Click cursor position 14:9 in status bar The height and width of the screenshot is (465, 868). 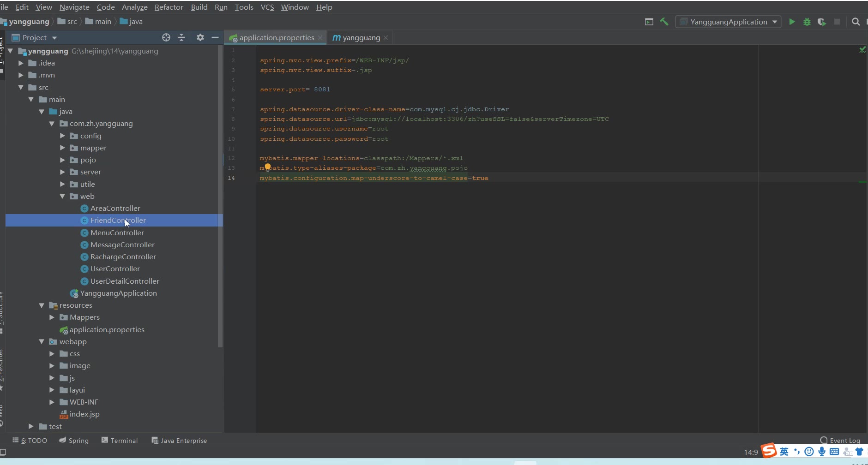(x=751, y=452)
